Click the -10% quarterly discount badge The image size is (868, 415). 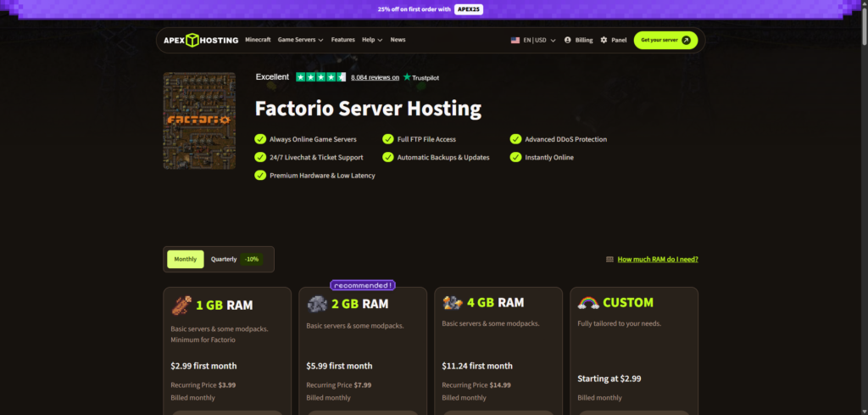click(x=251, y=260)
